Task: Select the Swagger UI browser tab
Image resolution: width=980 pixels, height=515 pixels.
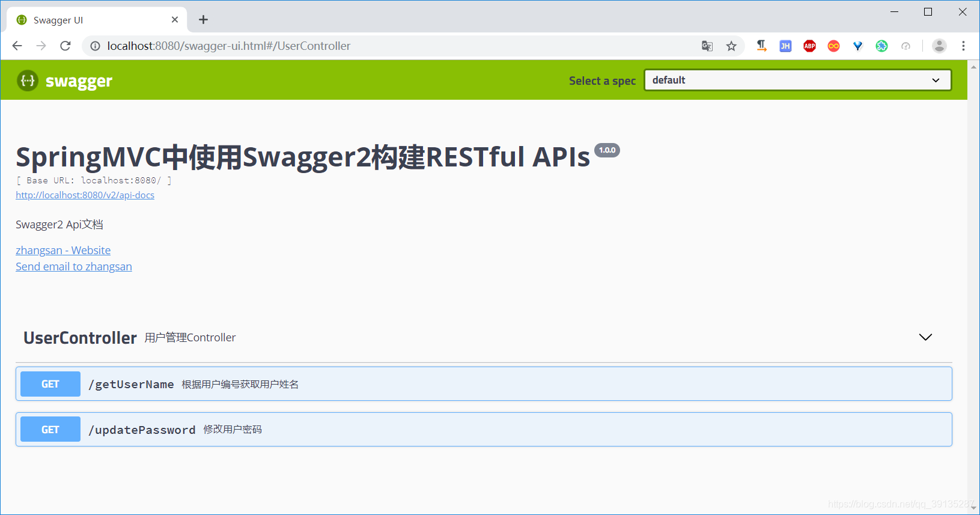Action: point(97,20)
